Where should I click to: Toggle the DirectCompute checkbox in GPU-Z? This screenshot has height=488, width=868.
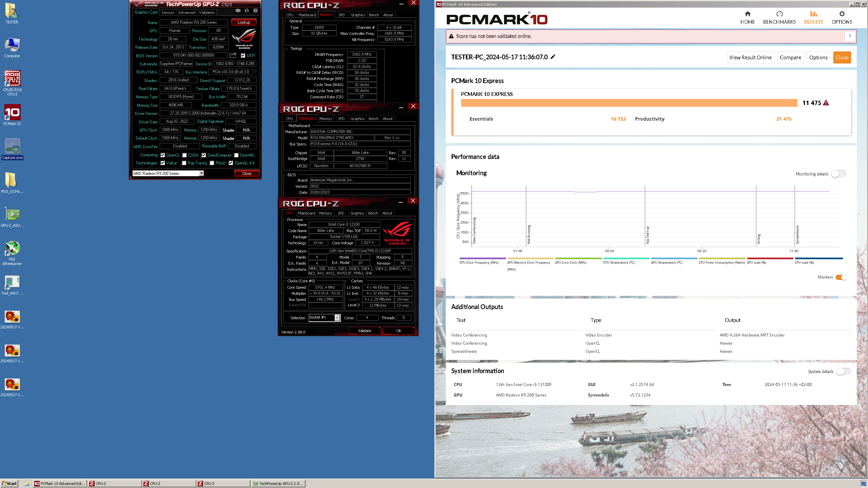coord(204,155)
